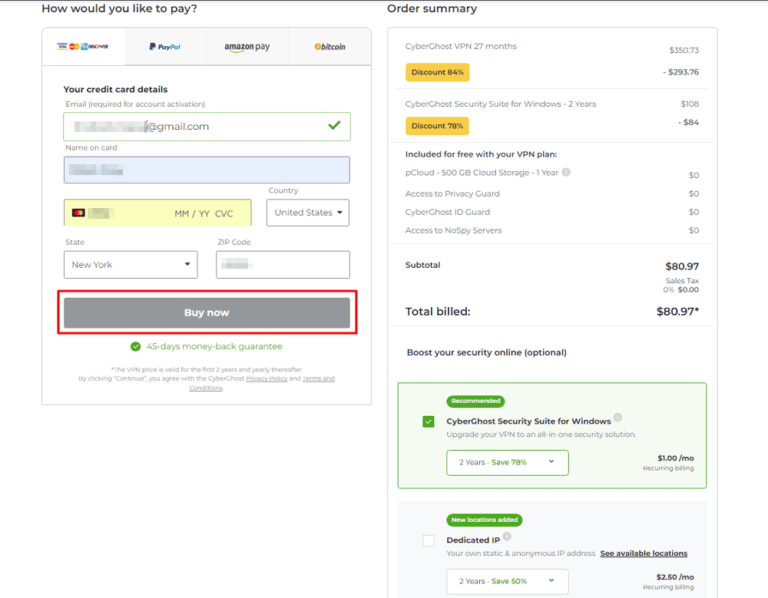Check the Dedicated IP checkbox
This screenshot has width=768, height=598.
coord(429,540)
